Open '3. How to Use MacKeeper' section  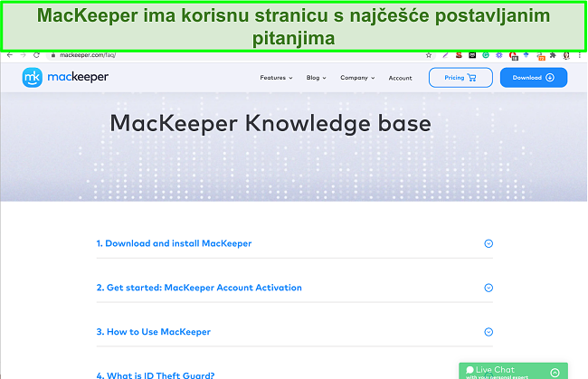click(x=154, y=332)
